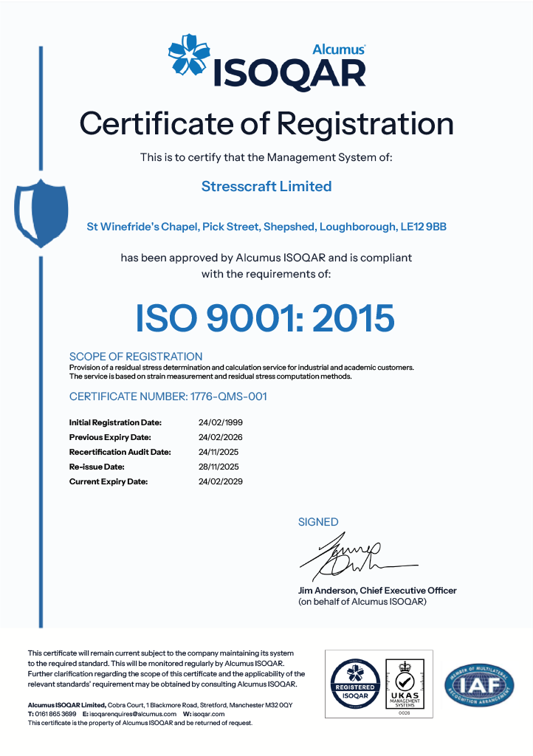Viewport: 533px width, 756px height.
Task: Click the 'Re-issue Date:' label
Action: (97, 467)
